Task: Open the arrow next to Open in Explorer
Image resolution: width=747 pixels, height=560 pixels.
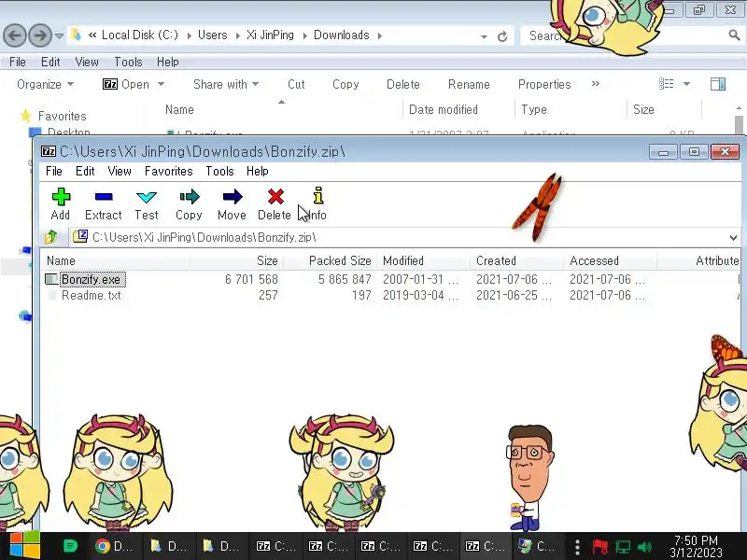Action: click(161, 84)
